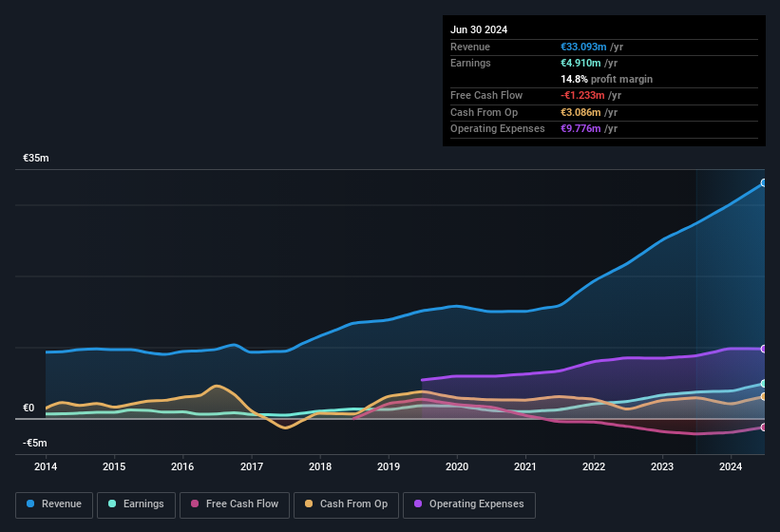The height and width of the screenshot is (532, 780).
Task: Toggle Free Cash Flow legend series
Action: pyautogui.click(x=235, y=504)
